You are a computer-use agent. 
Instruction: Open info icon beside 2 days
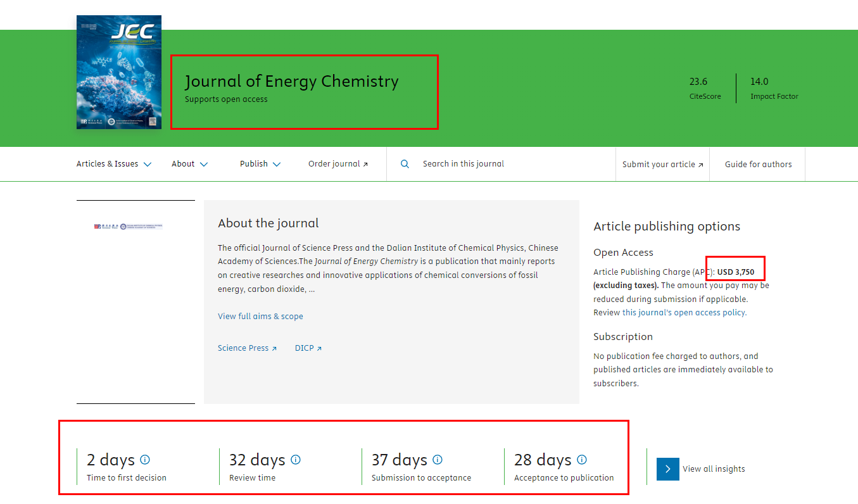coord(145,460)
